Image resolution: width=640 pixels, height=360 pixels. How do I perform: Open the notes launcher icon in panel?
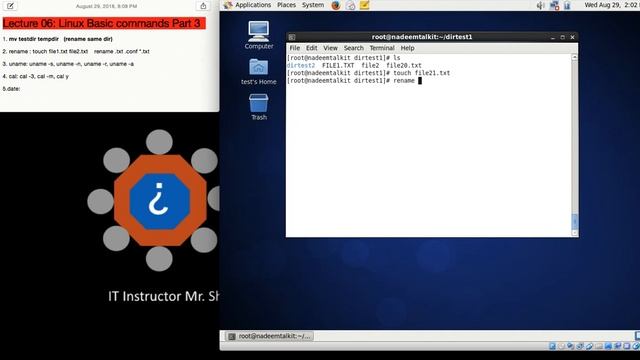pyautogui.click(x=364, y=5)
